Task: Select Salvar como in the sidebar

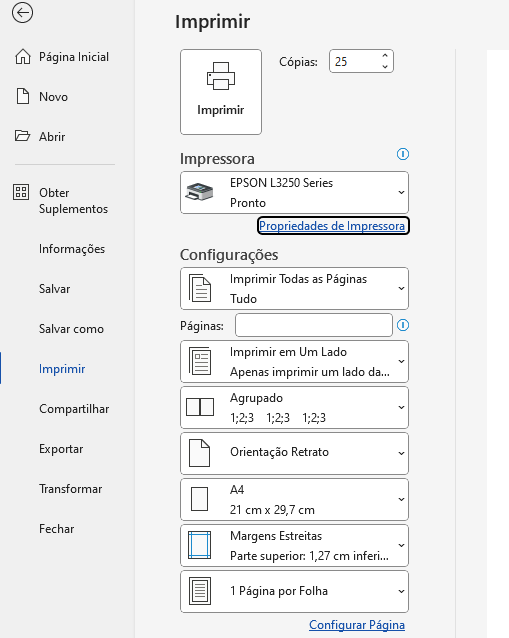Action: point(71,329)
